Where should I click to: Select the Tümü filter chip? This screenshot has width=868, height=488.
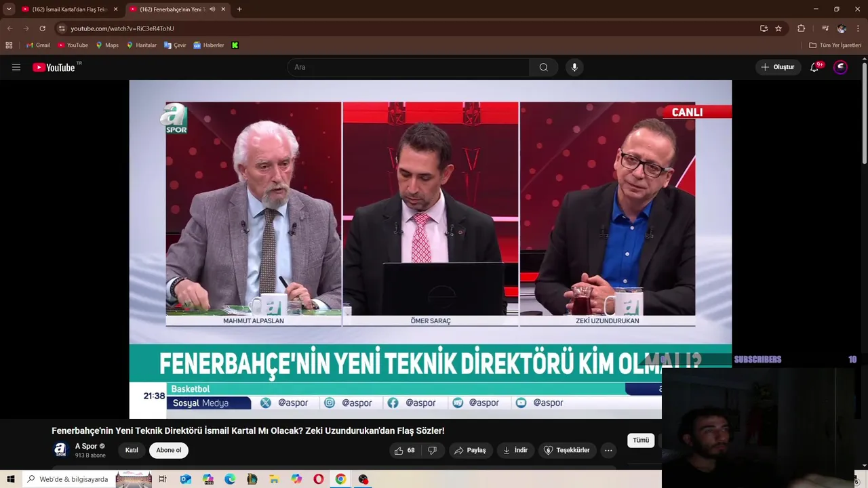[641, 441]
